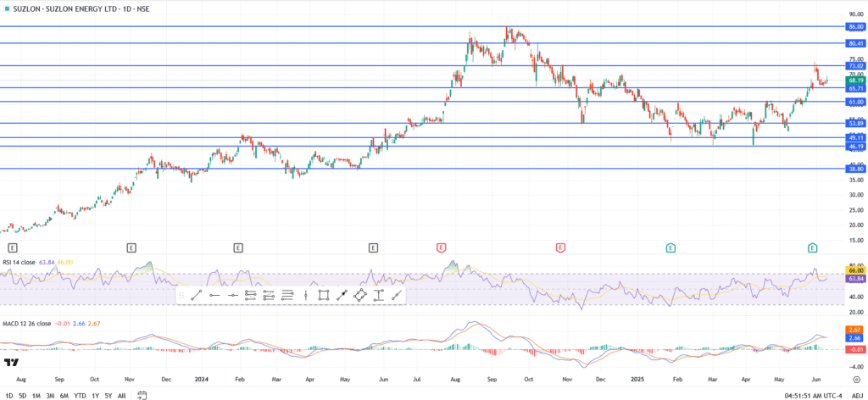Select the arrow drawing tool
Image resolution: width=868 pixels, height=400 pixels.
tap(342, 295)
